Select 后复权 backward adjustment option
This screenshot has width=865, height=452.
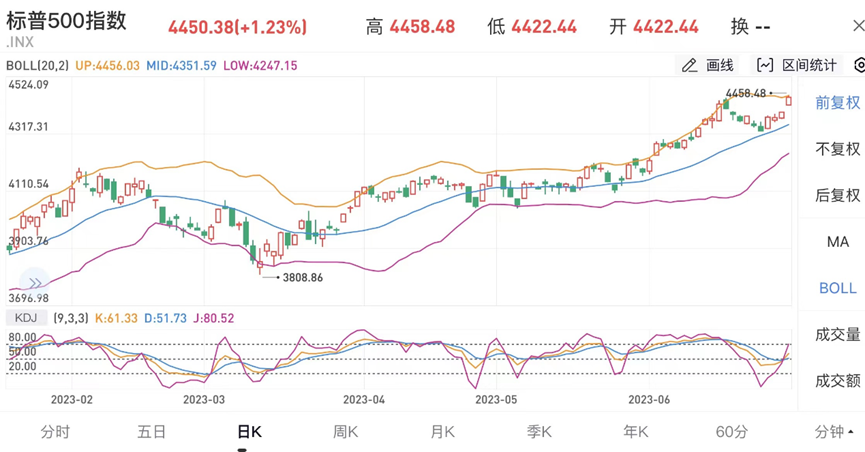coord(837,195)
